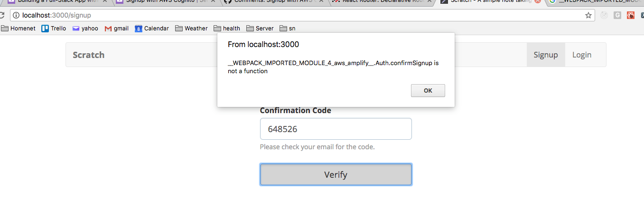Click the red extension icon in toolbar
The width and height of the screenshot is (644, 221).
click(x=631, y=15)
